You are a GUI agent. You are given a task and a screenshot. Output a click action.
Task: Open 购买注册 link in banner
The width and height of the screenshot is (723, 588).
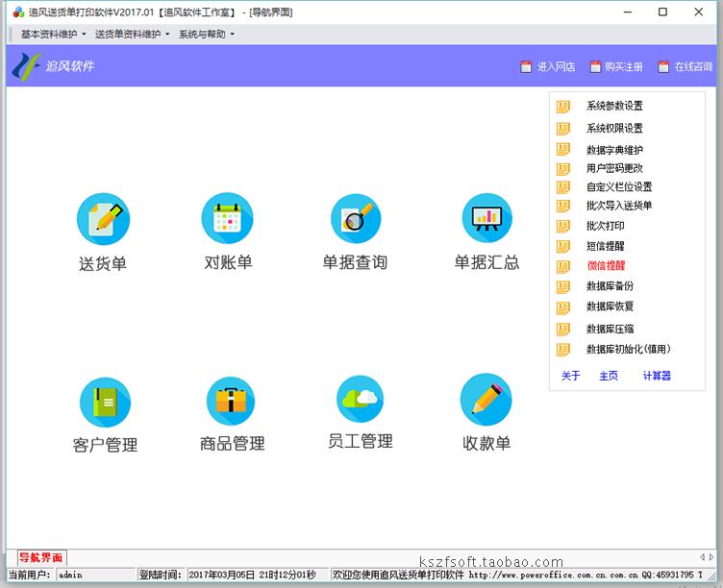pyautogui.click(x=624, y=67)
